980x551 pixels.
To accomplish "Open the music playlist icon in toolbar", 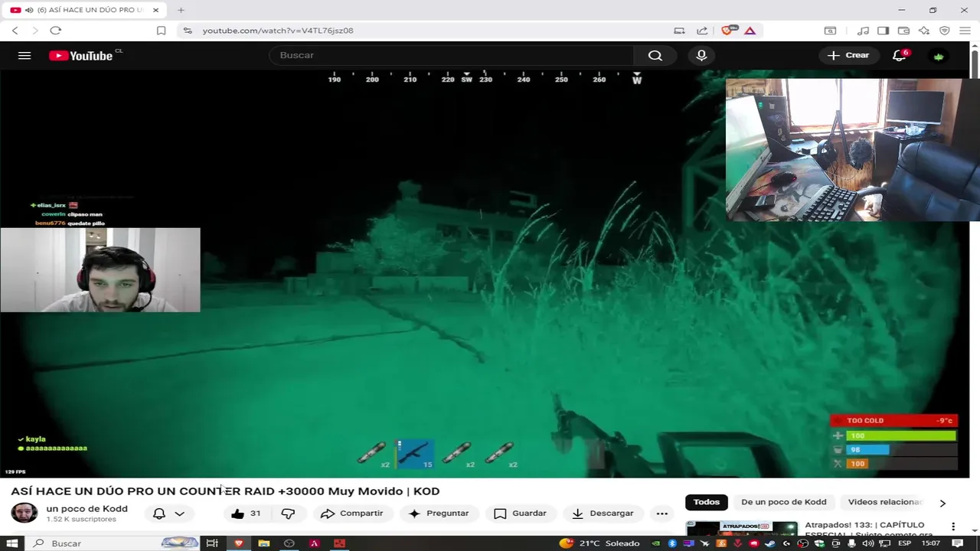I will pos(863,31).
